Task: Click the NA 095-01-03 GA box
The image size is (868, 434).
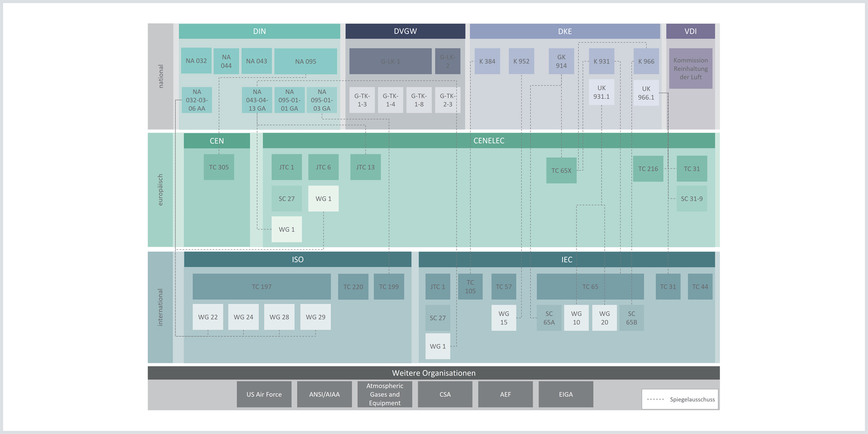Action: tap(322, 100)
